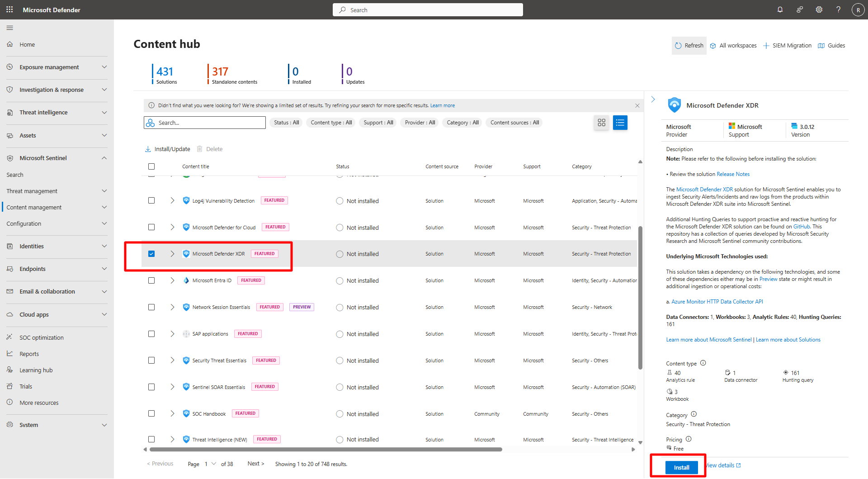Check the Log4j Vulnerability Detection row
The height and width of the screenshot is (479, 868).
(x=151, y=201)
